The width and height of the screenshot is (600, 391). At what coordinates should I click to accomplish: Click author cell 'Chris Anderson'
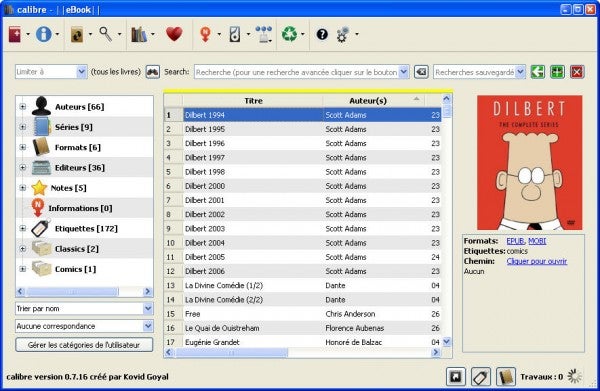pos(350,314)
